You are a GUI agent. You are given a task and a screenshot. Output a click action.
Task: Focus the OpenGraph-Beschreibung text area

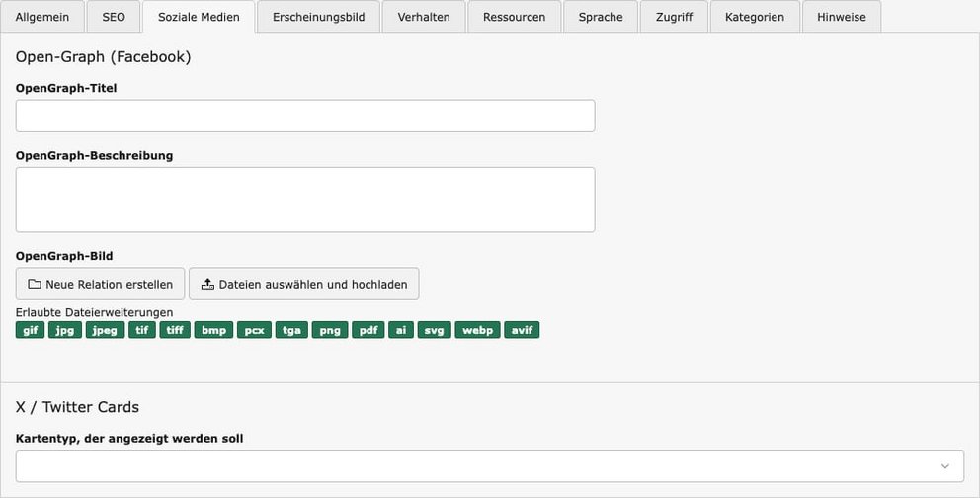[x=305, y=200]
